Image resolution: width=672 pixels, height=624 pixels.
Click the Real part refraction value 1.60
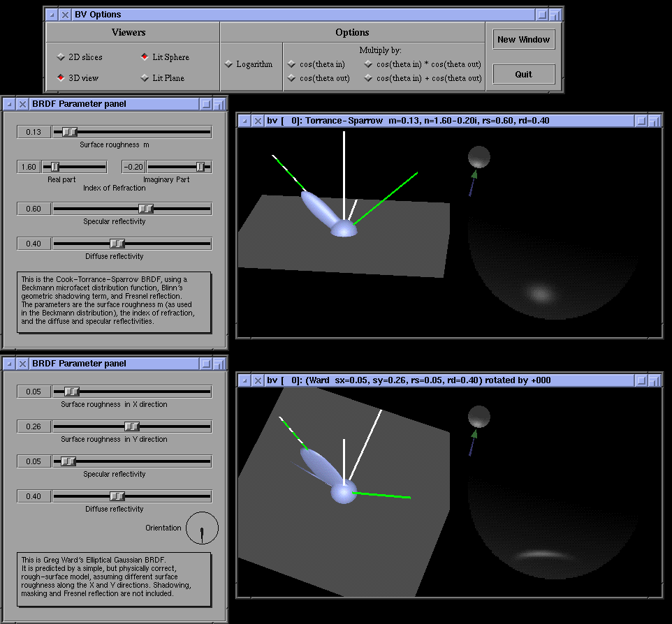point(29,167)
